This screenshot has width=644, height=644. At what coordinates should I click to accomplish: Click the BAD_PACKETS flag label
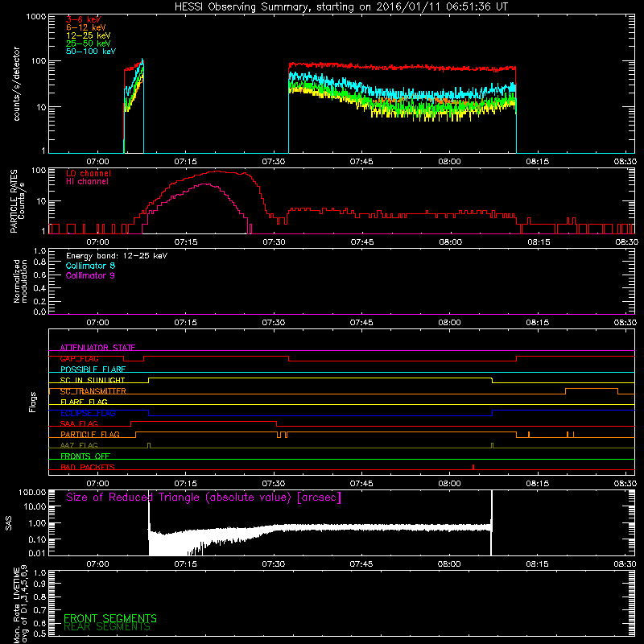(x=88, y=467)
